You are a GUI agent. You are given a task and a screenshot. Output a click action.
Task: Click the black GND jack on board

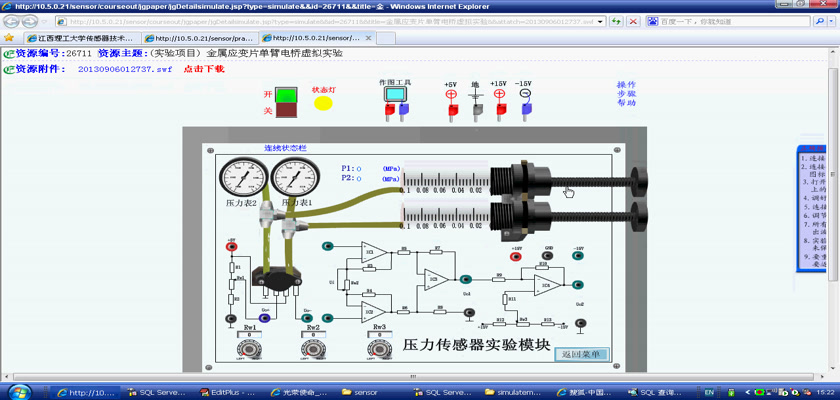pos(549,256)
